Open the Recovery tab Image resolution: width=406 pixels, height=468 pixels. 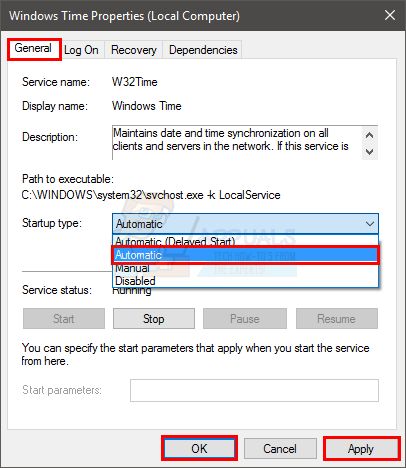click(134, 50)
